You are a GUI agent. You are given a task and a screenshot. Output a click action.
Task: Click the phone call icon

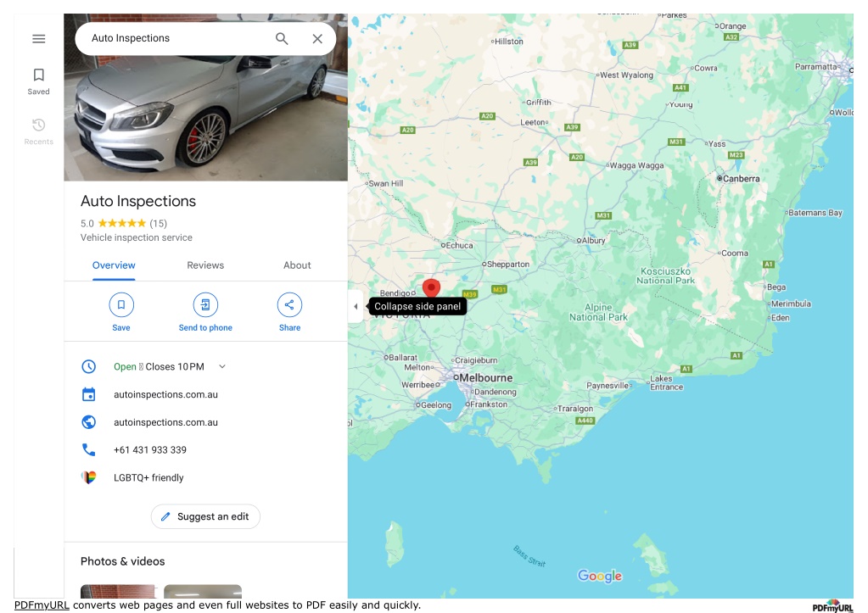88,450
